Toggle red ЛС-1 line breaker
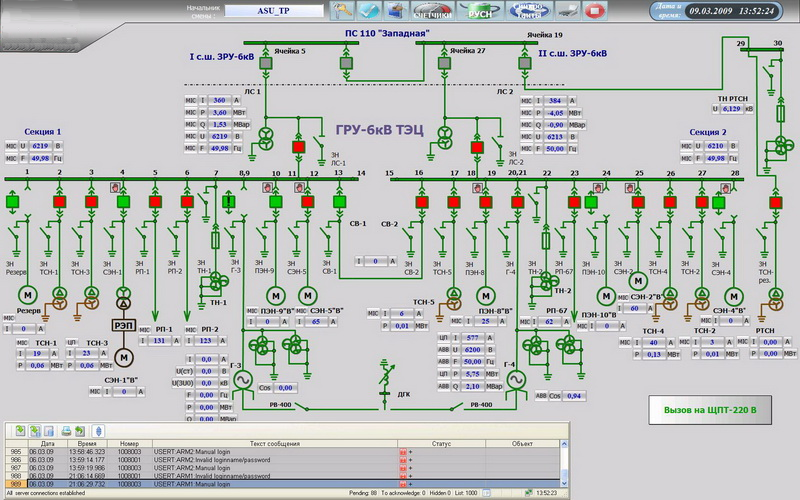 click(298, 147)
